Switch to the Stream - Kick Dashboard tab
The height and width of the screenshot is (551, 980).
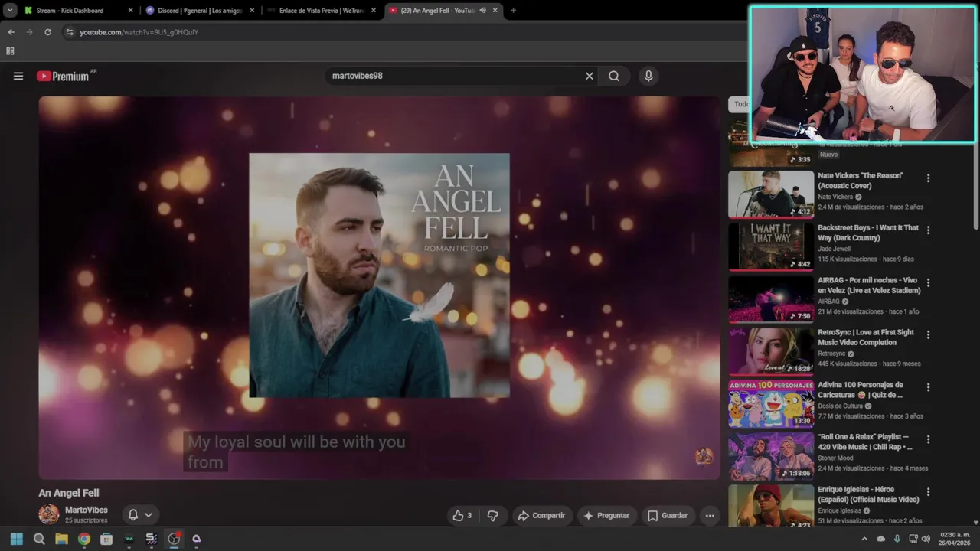79,11
